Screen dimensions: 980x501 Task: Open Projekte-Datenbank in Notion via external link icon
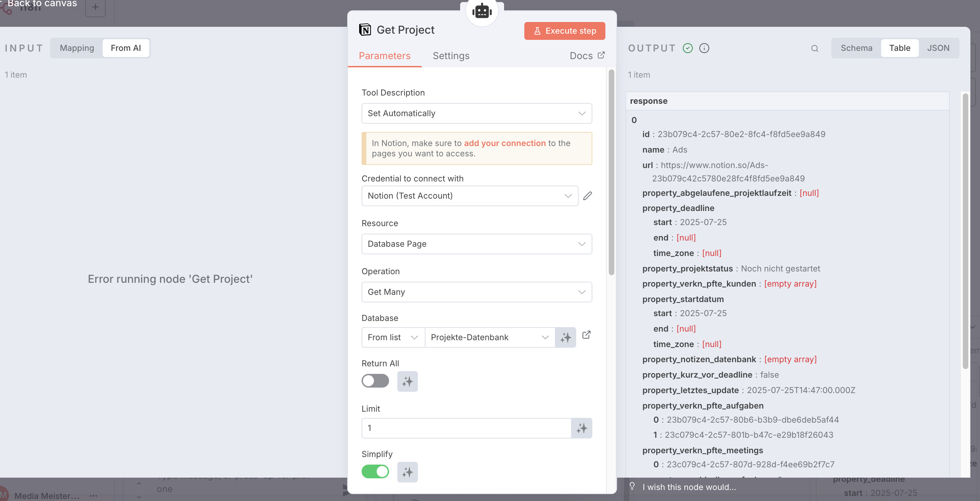click(586, 335)
